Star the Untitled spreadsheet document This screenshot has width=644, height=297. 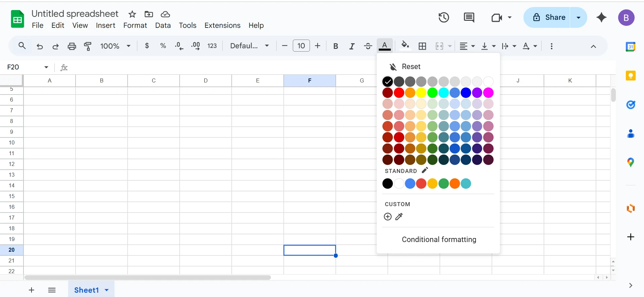point(132,14)
